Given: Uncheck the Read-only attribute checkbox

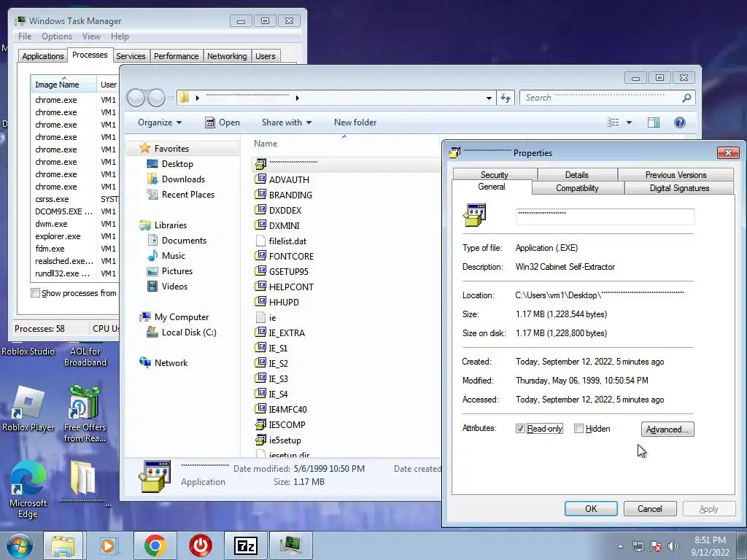Looking at the screenshot, I should [x=520, y=429].
